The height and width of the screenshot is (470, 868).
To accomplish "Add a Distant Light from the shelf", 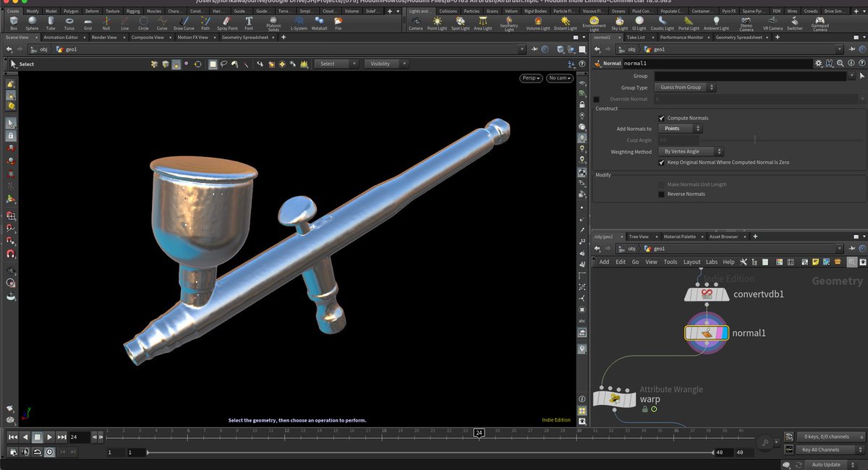I will click(x=565, y=23).
